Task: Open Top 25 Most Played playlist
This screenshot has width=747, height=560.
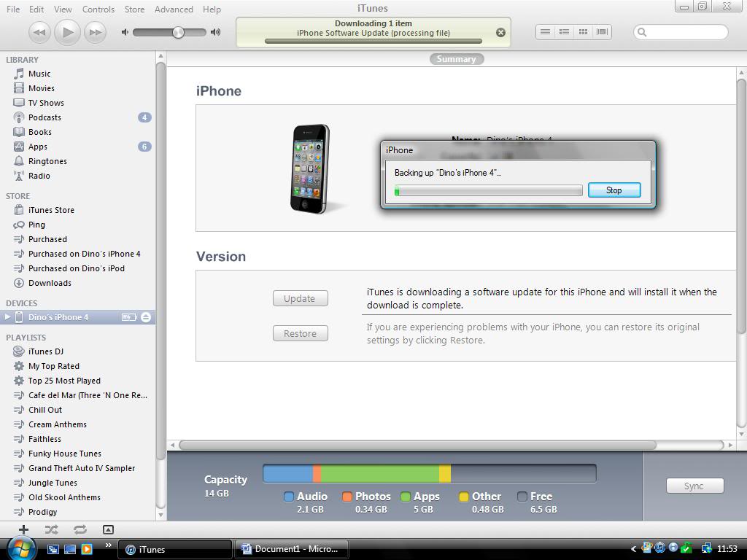Action: click(x=64, y=381)
